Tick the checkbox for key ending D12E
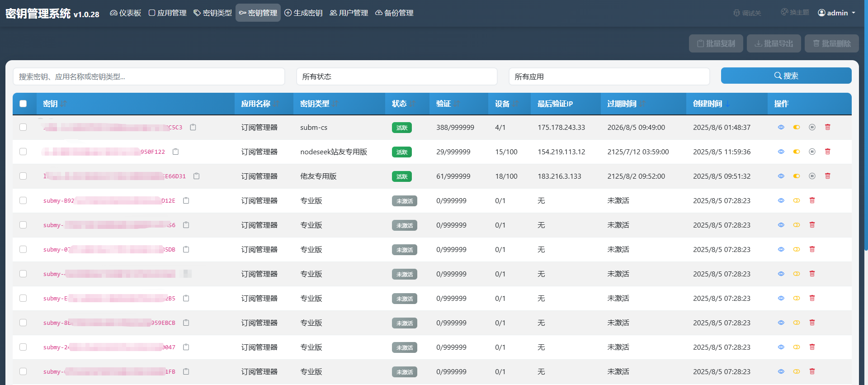 coord(23,200)
